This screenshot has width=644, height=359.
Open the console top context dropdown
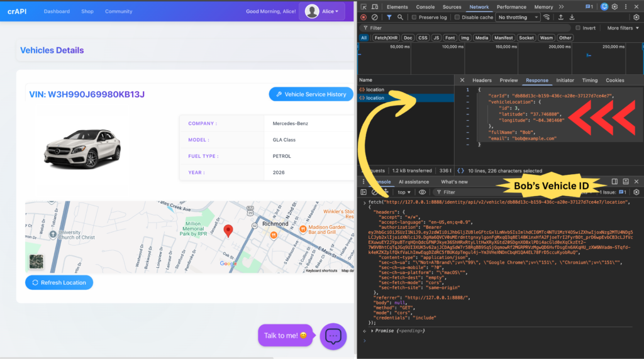tap(404, 192)
